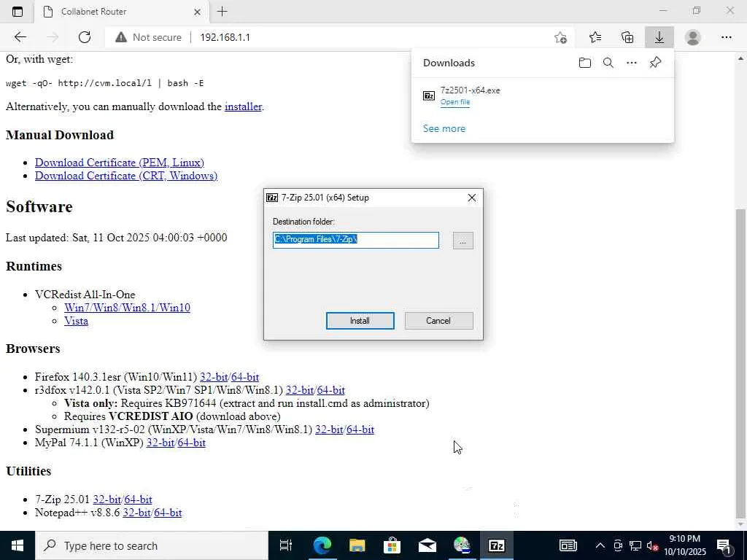Show hidden system tray icons
Viewport: 747px width, 560px height.
(x=600, y=545)
